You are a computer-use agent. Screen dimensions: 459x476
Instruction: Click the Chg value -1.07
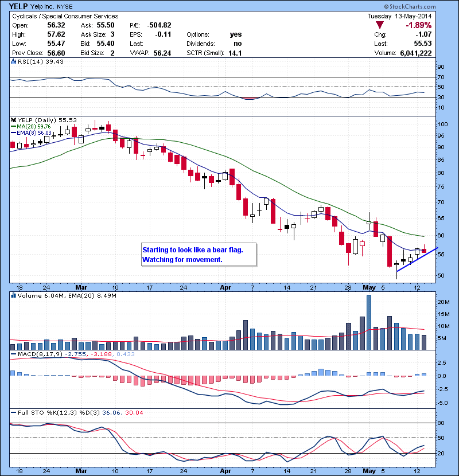tap(423, 34)
